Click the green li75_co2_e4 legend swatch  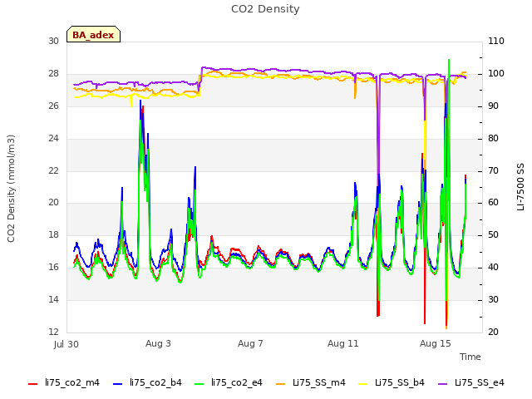tap(199, 384)
